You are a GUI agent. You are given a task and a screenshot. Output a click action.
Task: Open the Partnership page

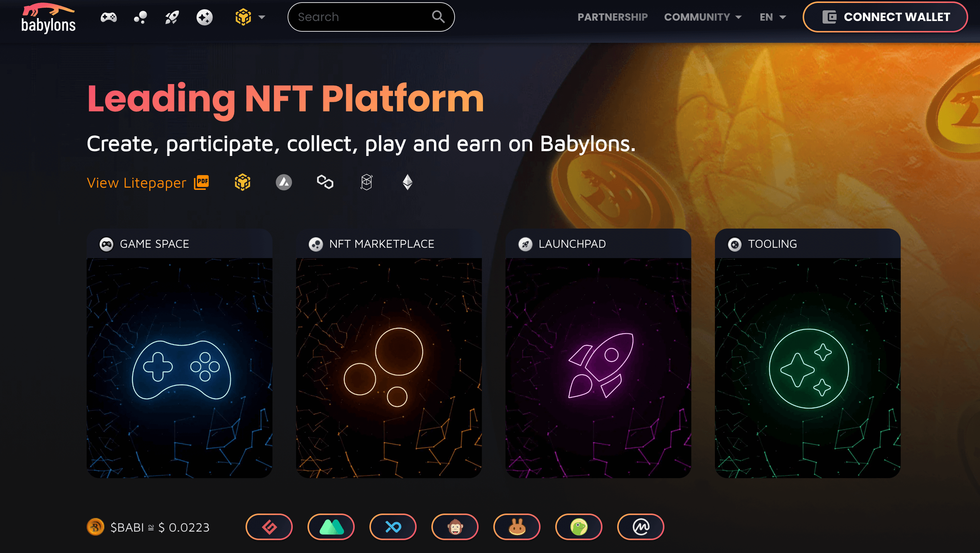point(612,17)
